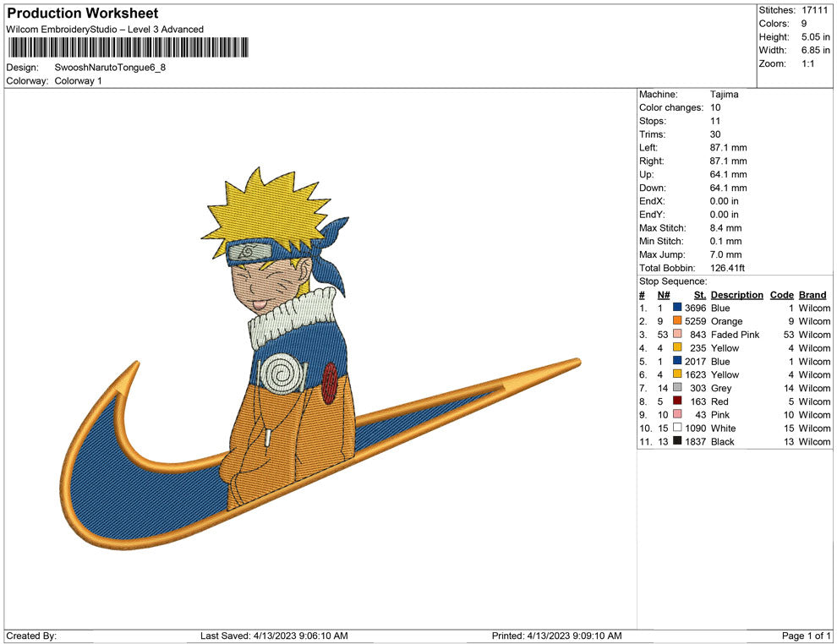Image resolution: width=837 pixels, height=644 pixels.
Task: Click the Max Stitch value '8.4 mm'
Action: [x=726, y=228]
